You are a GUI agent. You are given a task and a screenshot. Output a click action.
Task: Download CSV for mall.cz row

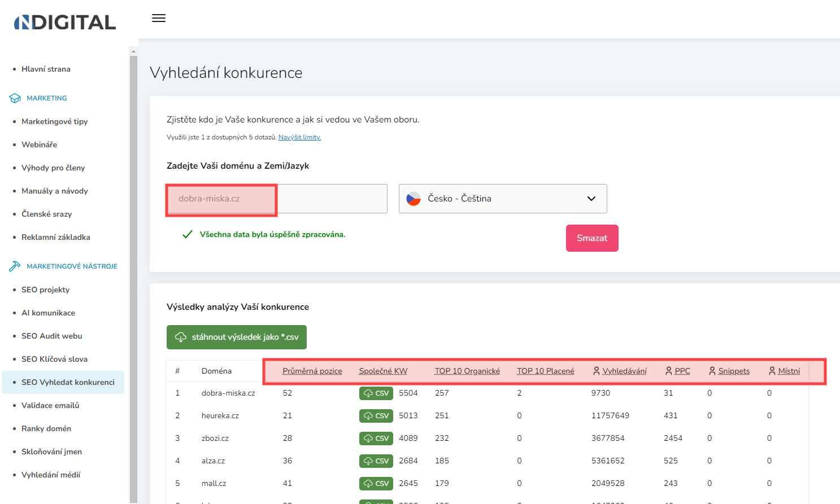[x=376, y=484]
